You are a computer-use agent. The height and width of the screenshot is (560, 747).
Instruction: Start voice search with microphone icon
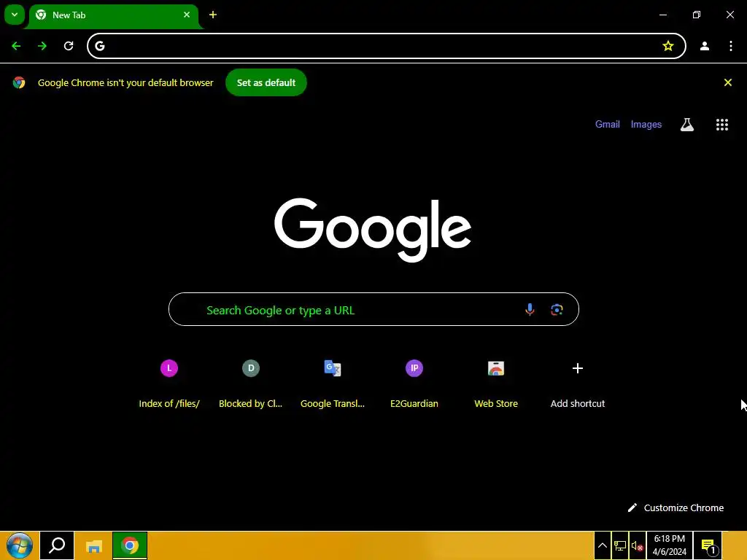click(530, 309)
